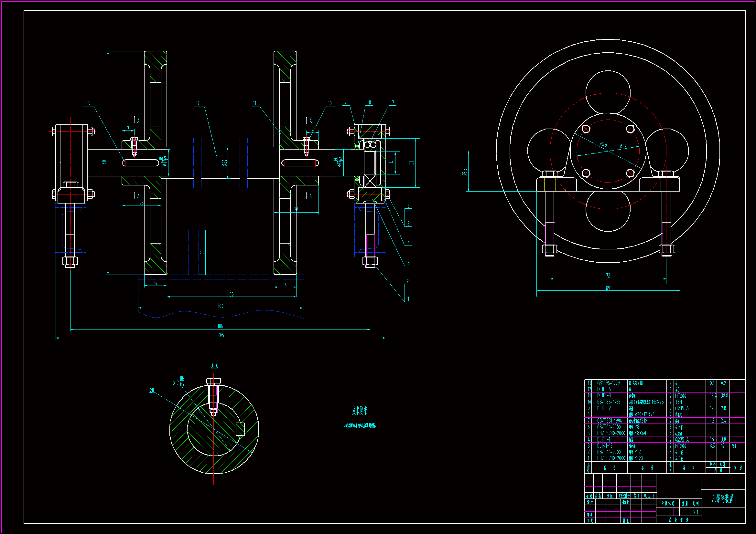
Task: Click the 压带轮装置 title block text
Action: 723,499
